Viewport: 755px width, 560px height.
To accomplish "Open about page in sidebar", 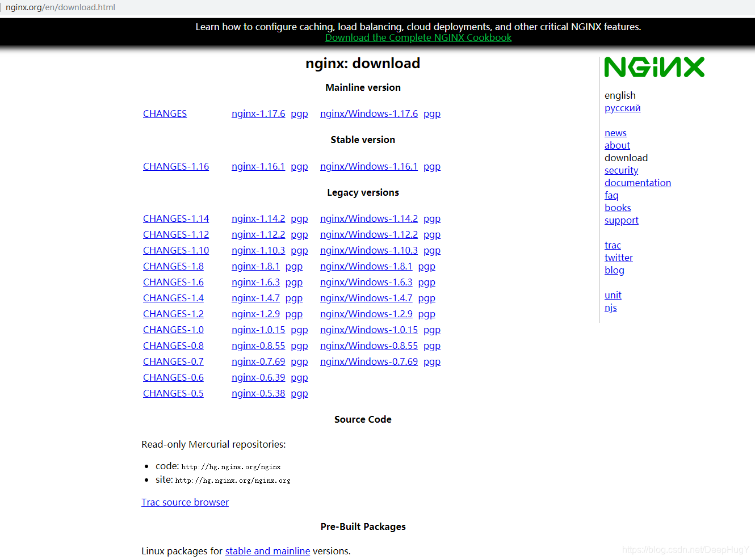I will [x=617, y=145].
